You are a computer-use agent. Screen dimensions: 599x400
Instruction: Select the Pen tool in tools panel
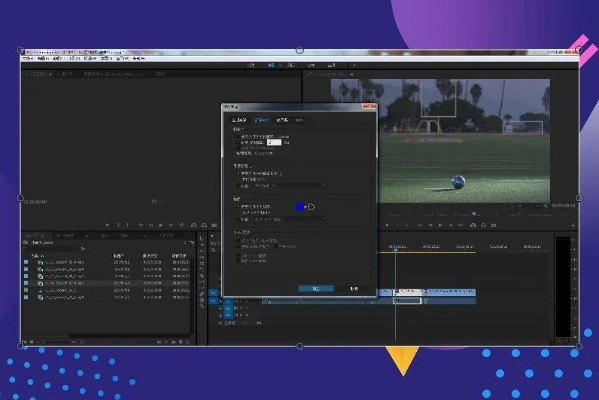coord(202,294)
